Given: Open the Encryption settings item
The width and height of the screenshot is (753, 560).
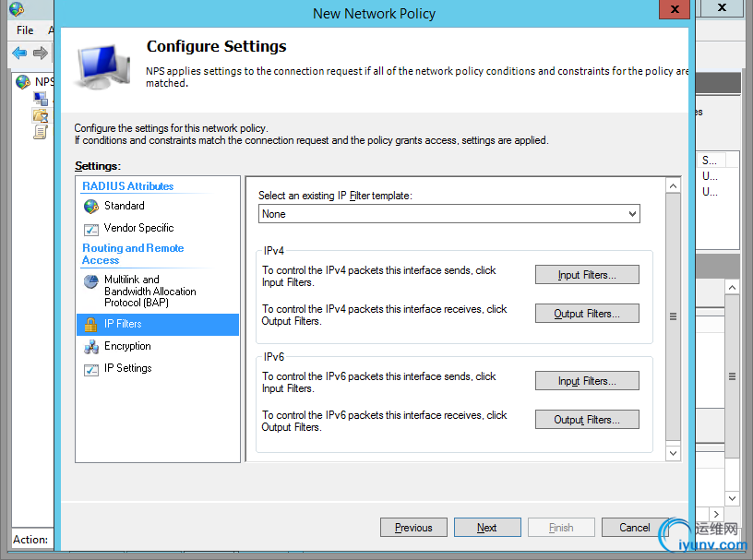Looking at the screenshot, I should pyautogui.click(x=127, y=346).
